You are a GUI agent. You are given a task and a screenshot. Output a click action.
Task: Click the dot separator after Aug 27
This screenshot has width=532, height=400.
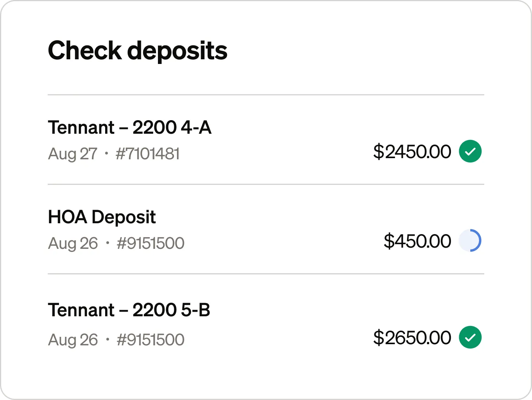pos(106,154)
